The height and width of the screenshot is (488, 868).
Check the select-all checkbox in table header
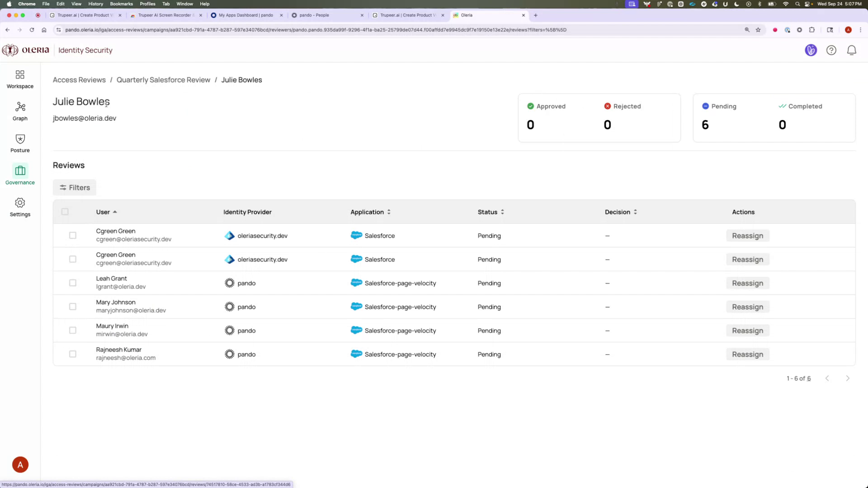[x=65, y=211]
